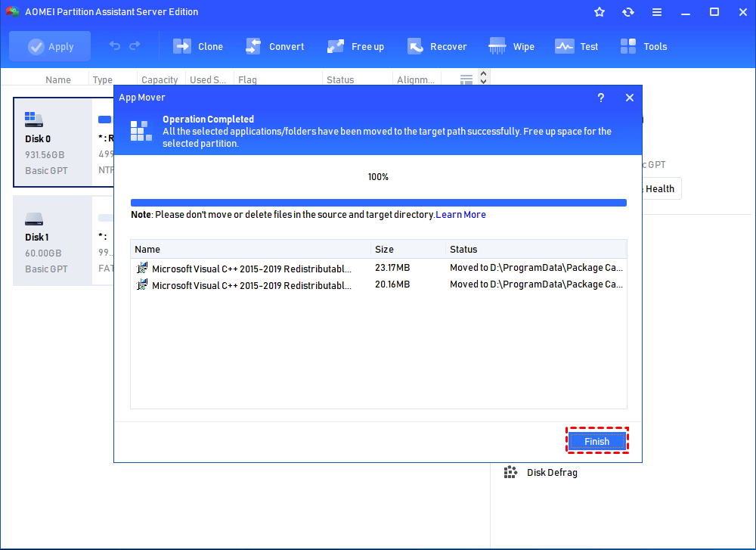This screenshot has width=756, height=550.
Task: Click the AOMEI app logo icon
Action: (x=12, y=11)
